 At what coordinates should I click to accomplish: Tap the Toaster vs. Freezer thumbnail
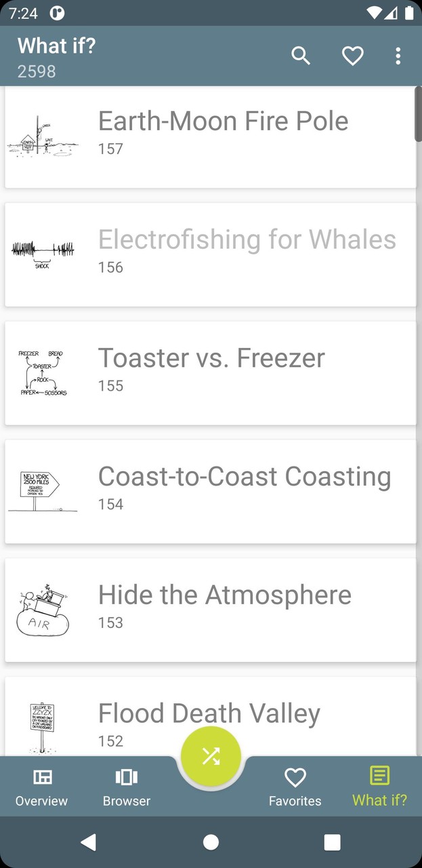tap(43, 374)
